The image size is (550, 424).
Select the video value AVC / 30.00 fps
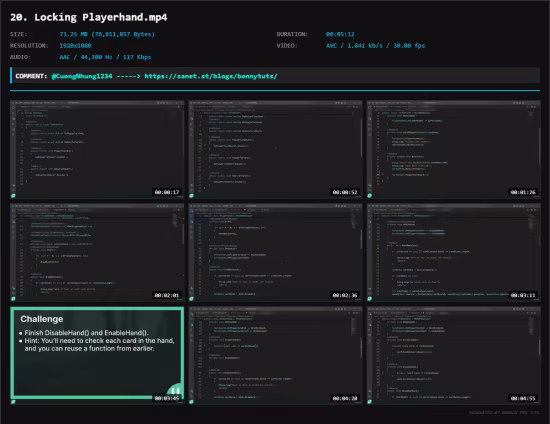coord(375,46)
